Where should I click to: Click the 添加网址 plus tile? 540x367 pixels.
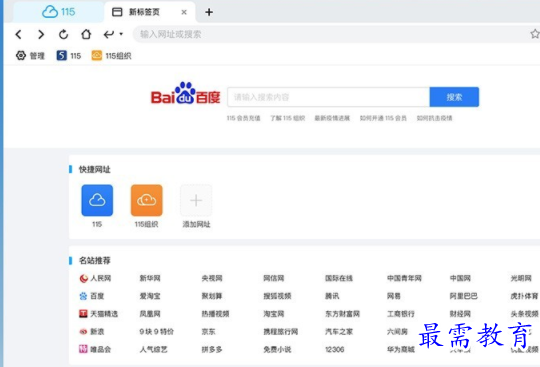196,200
